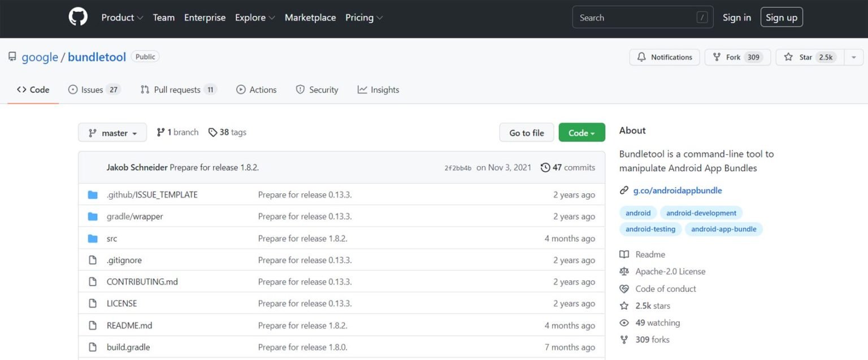Open the Insights tab

(x=378, y=89)
